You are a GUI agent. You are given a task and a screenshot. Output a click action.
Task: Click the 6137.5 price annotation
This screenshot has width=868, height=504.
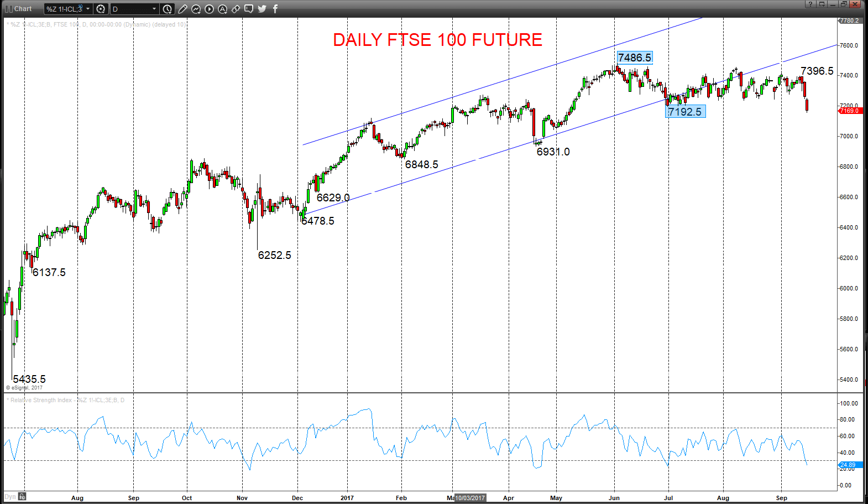(x=49, y=272)
